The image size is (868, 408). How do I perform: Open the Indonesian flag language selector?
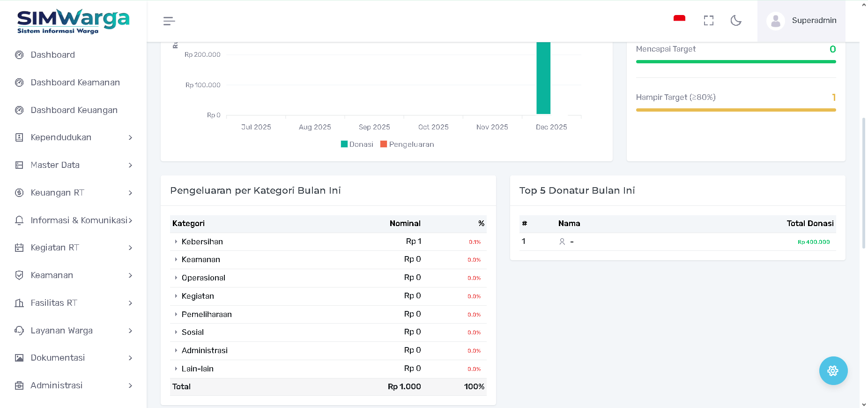point(679,20)
